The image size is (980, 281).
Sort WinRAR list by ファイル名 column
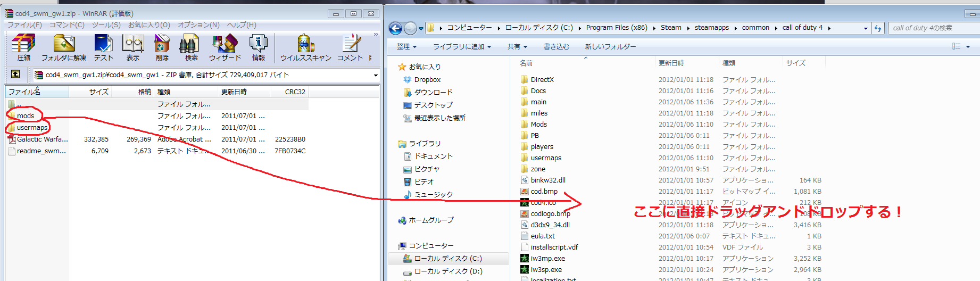(37, 92)
